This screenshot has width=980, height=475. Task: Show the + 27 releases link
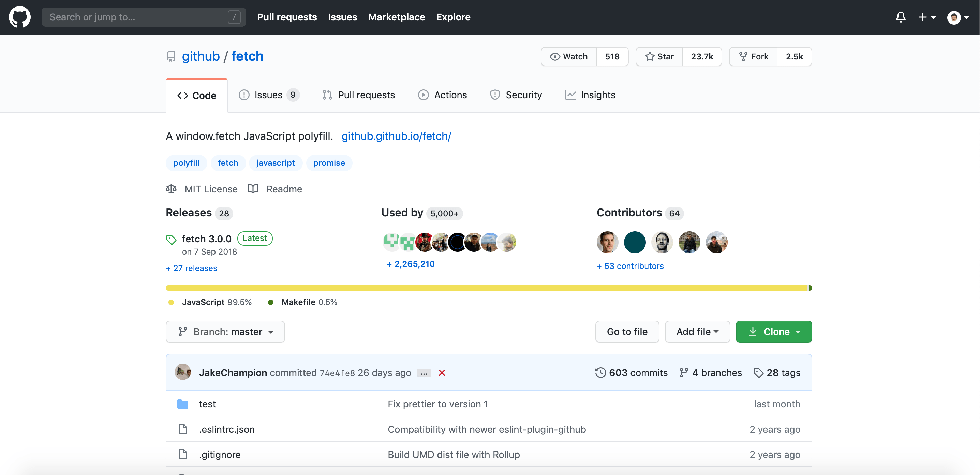point(191,268)
